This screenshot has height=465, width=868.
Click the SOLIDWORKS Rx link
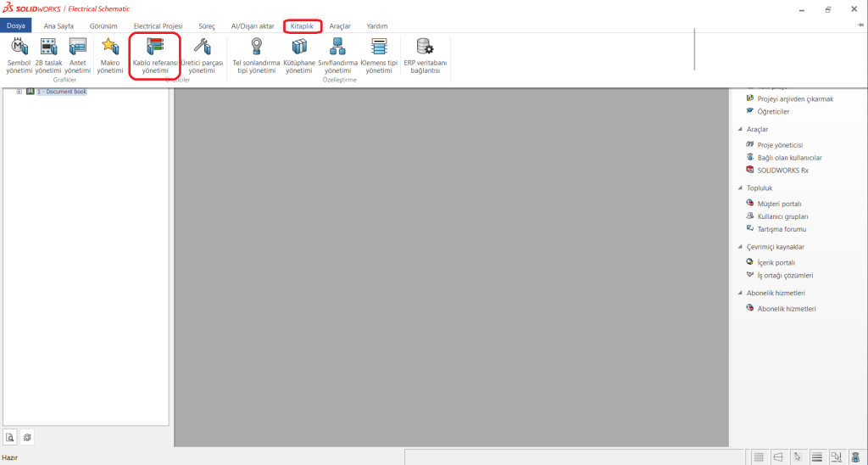tap(782, 170)
